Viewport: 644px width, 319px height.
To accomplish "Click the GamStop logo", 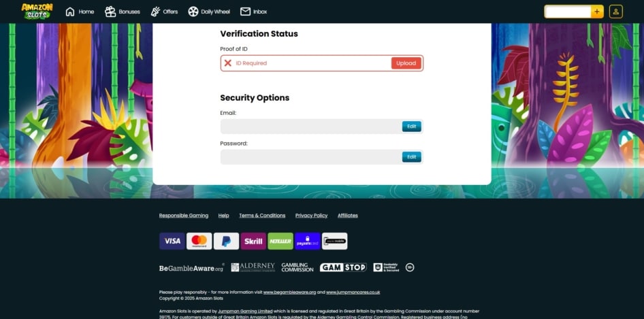I will (343, 267).
